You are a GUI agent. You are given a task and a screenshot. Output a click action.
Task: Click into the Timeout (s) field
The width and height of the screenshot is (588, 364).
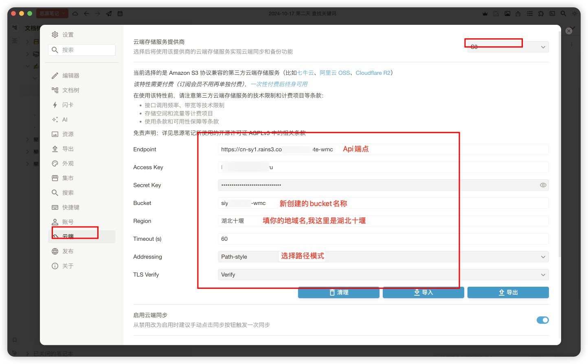click(x=383, y=239)
